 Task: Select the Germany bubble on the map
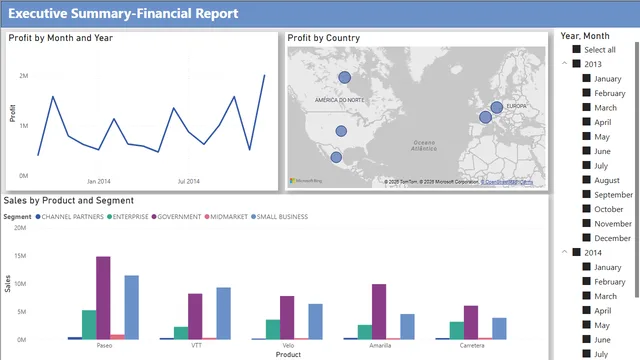497,107
